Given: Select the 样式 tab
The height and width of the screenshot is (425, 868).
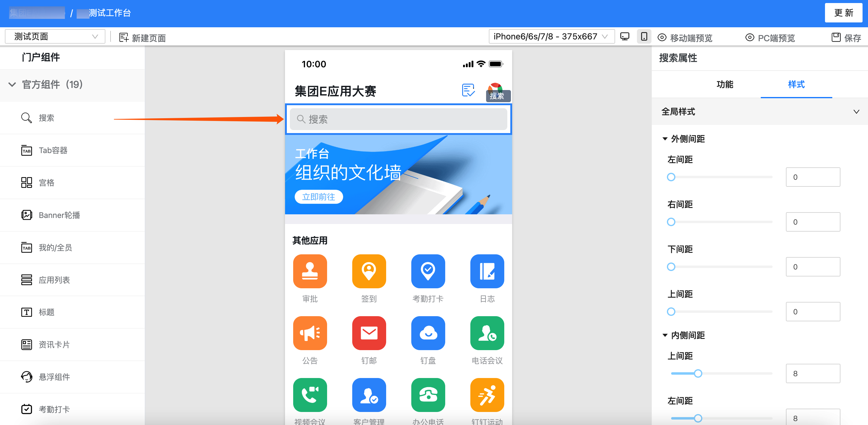Looking at the screenshot, I should (796, 84).
